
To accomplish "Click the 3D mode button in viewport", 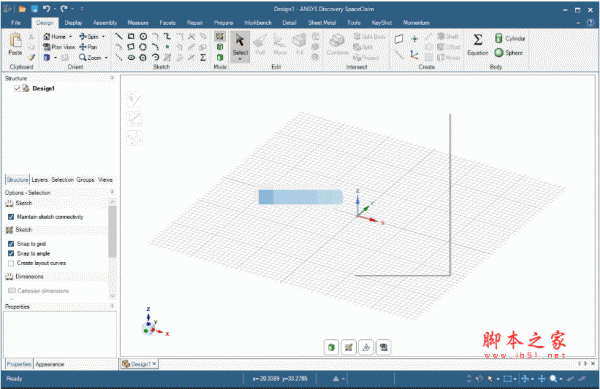I will tap(331, 347).
